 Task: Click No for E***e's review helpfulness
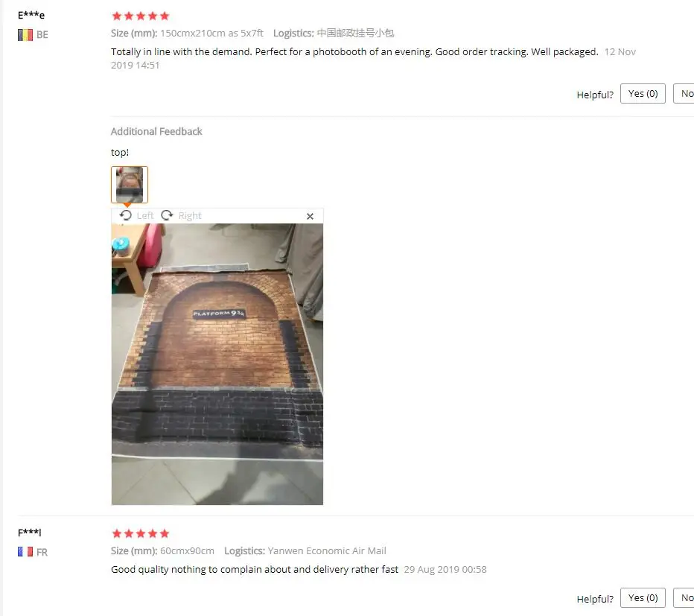(x=684, y=93)
